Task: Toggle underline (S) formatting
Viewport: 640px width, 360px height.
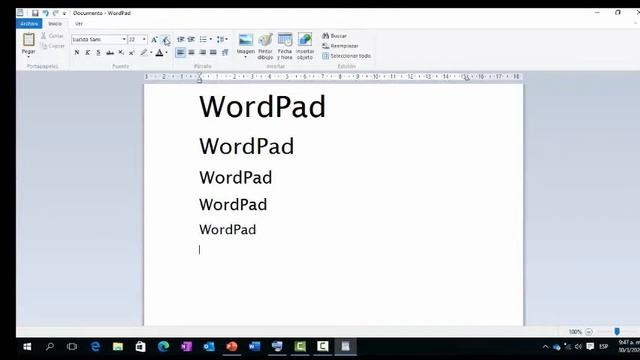Action: click(98, 52)
